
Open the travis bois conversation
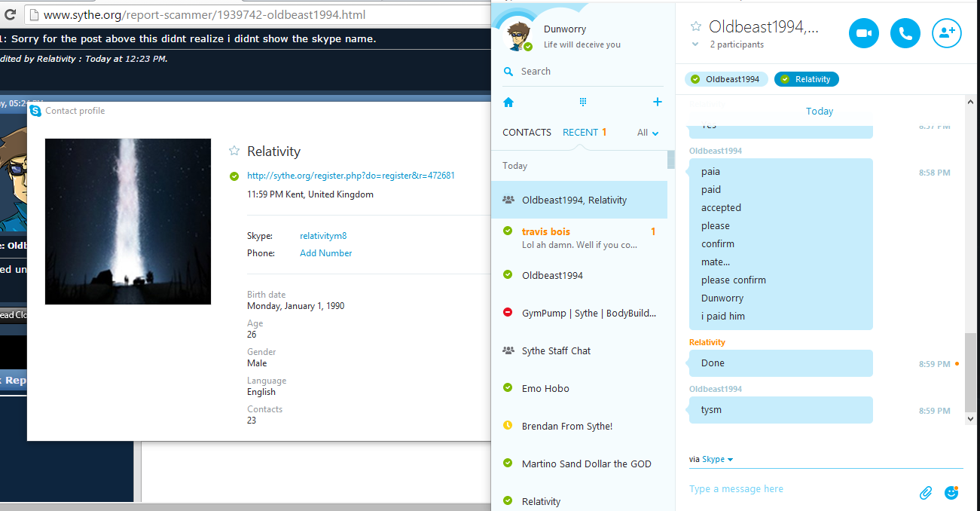[x=579, y=237]
